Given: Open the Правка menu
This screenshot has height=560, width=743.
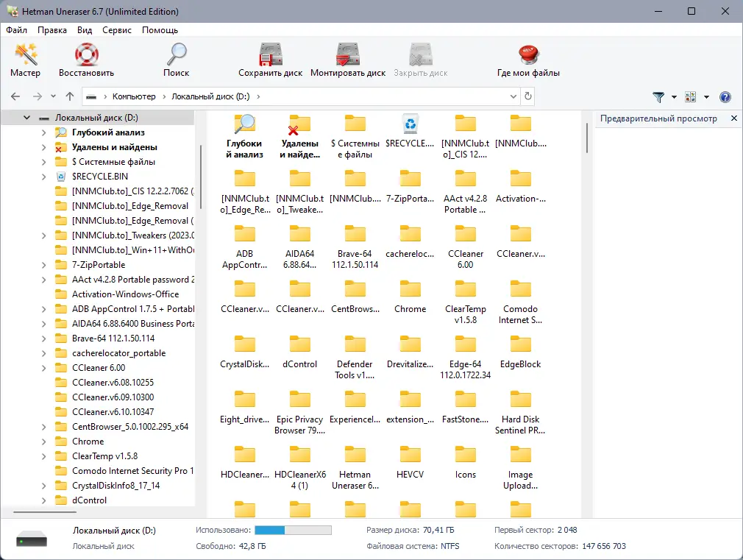Looking at the screenshot, I should [x=52, y=30].
